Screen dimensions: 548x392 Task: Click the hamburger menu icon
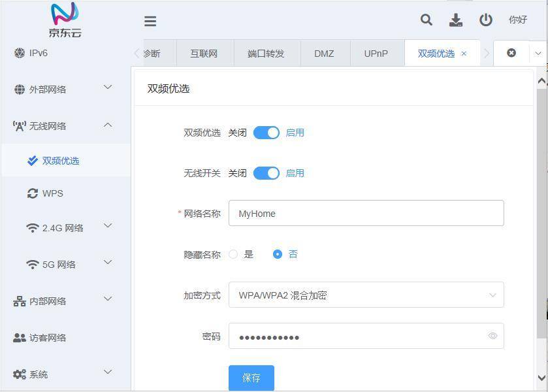click(x=150, y=21)
